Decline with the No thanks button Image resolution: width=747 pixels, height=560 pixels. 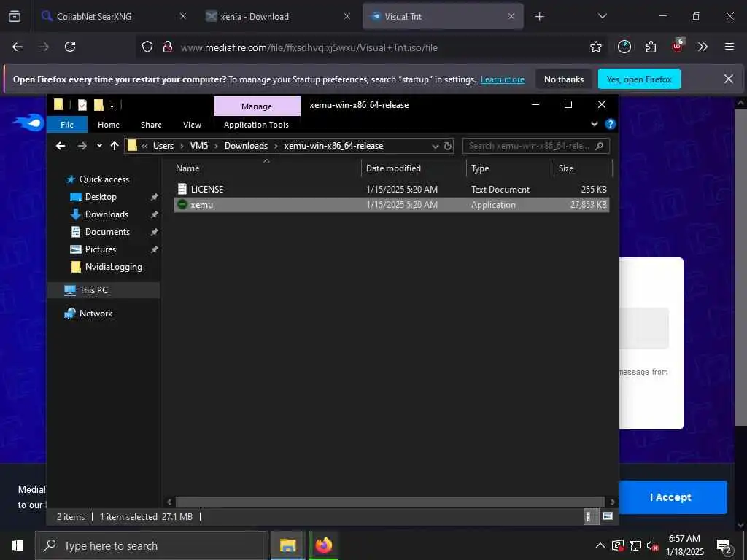564,79
